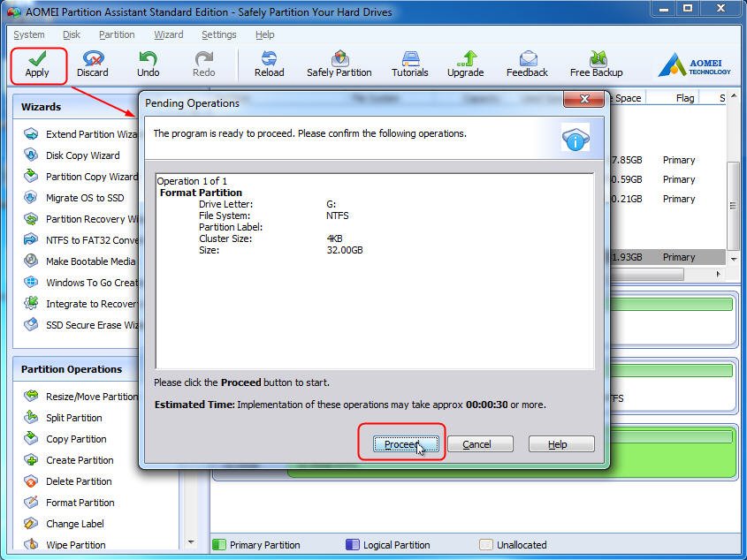Click Cancel in Pending Operations dialog
The image size is (747, 560).
point(480,444)
